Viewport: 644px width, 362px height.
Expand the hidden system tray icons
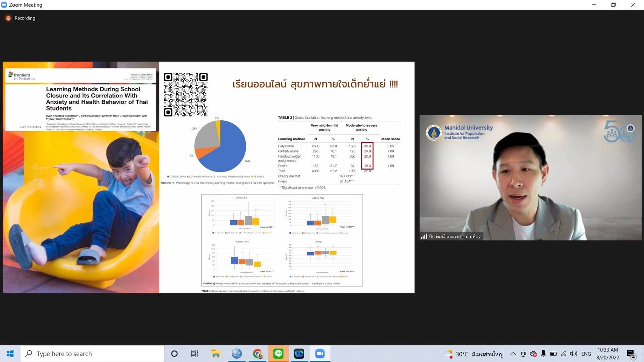[513, 354]
